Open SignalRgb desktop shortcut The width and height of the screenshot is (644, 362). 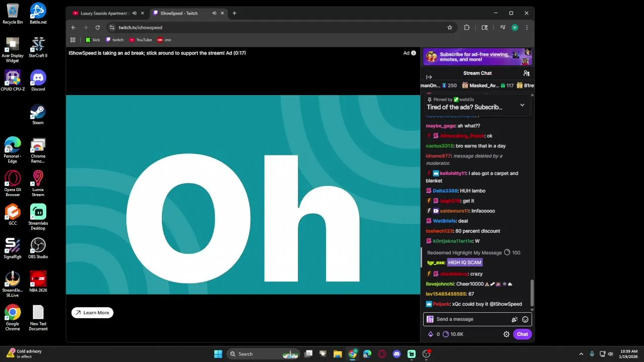[x=13, y=248]
